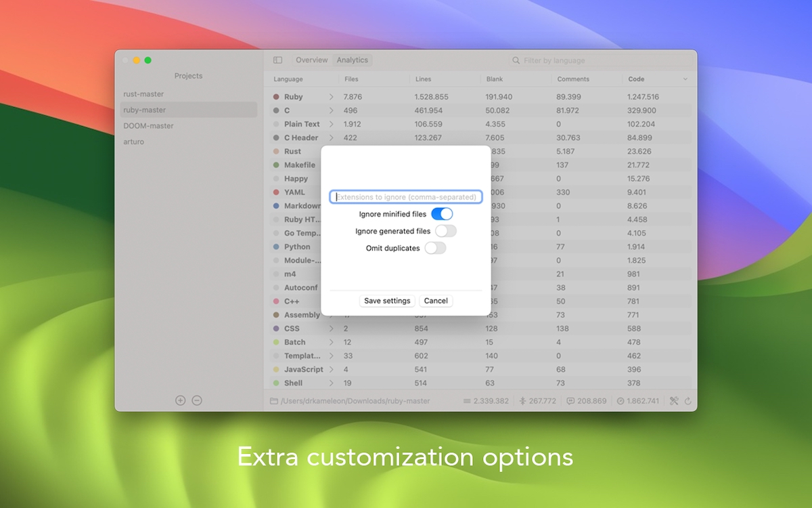812x508 pixels.
Task: Select the ruby-master project
Action: click(x=189, y=110)
